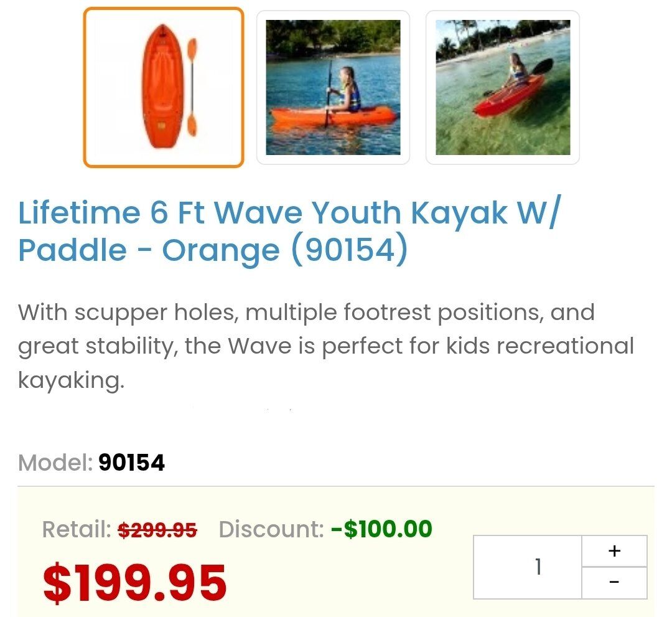This screenshot has height=617, width=672.
Task: Click the gray Model: label
Action: click(55, 463)
